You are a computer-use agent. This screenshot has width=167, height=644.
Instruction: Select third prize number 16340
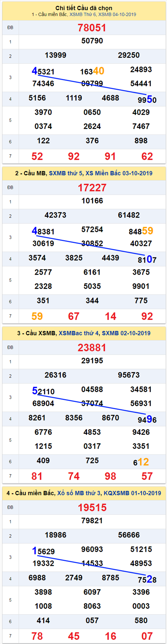click(x=92, y=71)
